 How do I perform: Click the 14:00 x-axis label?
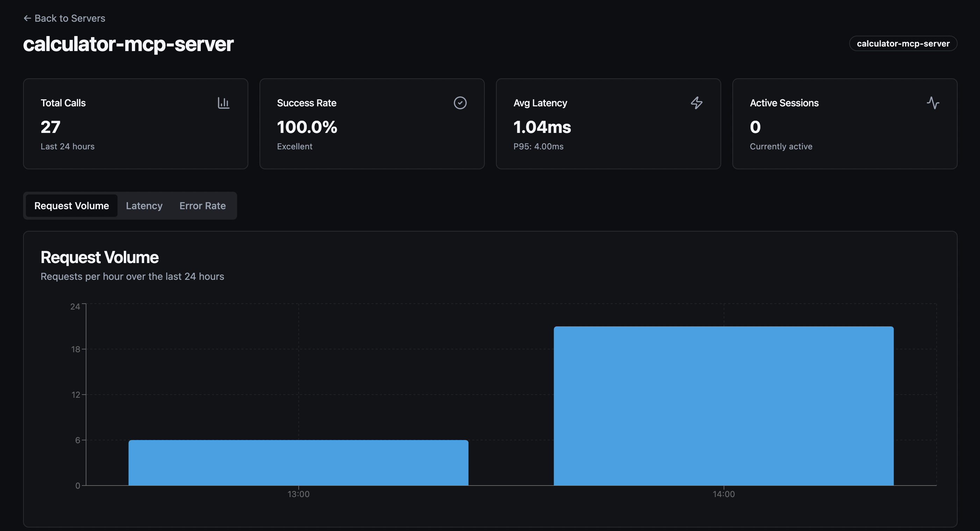point(724,494)
